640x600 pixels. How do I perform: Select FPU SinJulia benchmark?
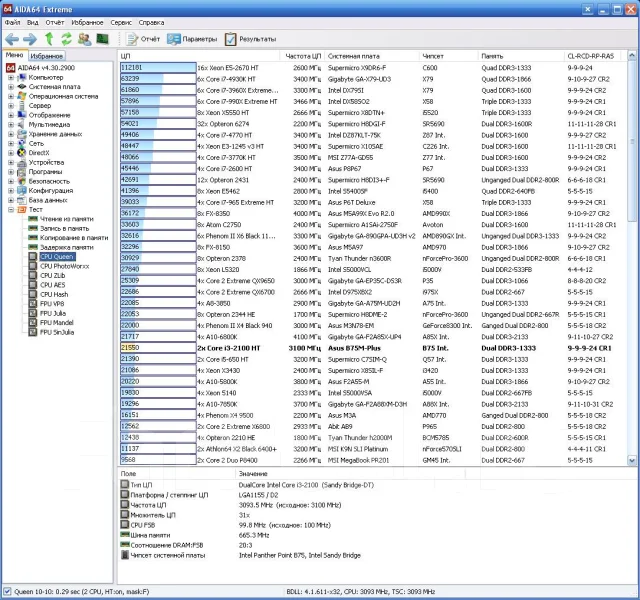(x=57, y=332)
